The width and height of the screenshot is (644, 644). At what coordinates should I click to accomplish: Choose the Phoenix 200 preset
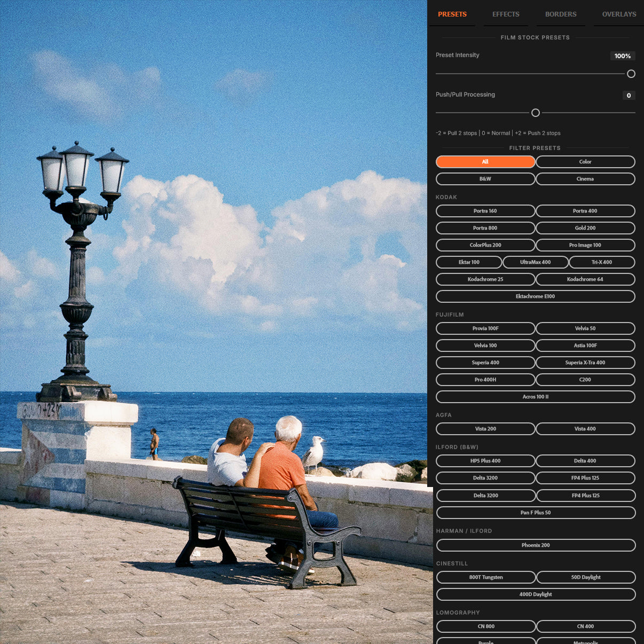coord(536,545)
